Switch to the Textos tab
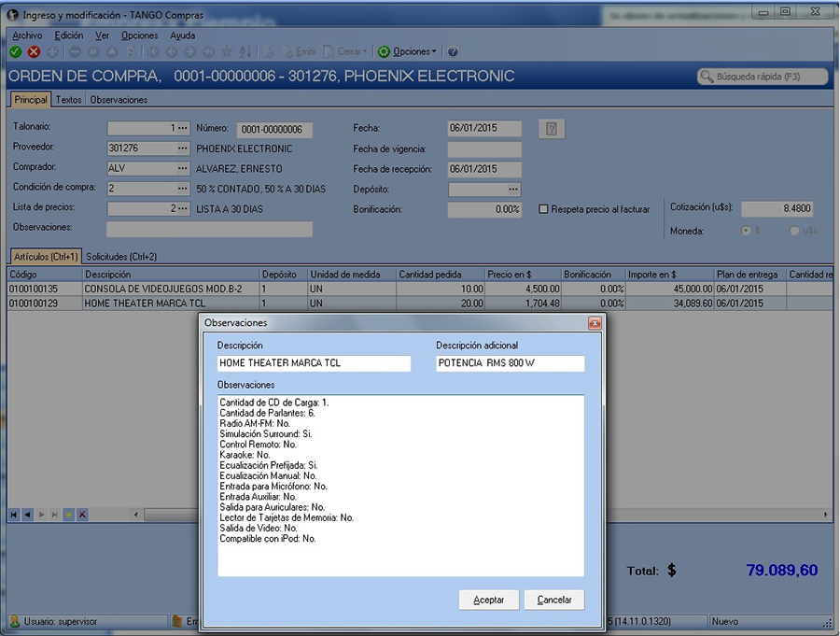Viewport: 840px width, 636px height. tap(68, 100)
